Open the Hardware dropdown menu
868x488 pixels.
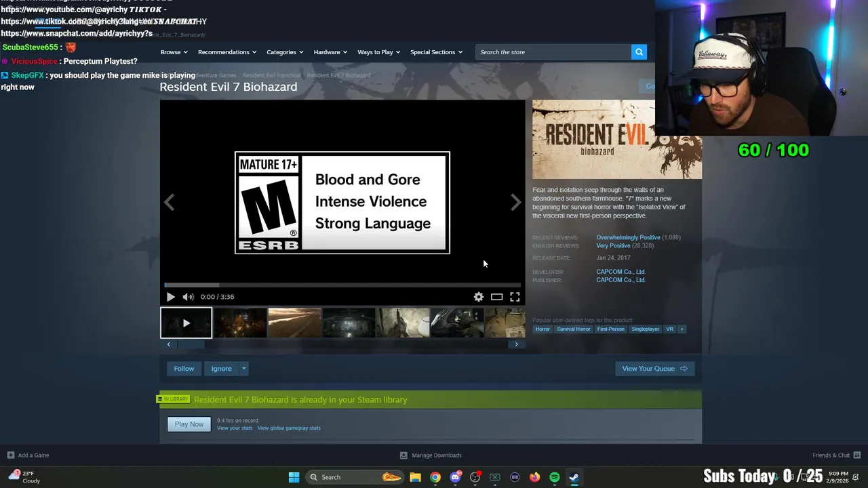tap(330, 52)
